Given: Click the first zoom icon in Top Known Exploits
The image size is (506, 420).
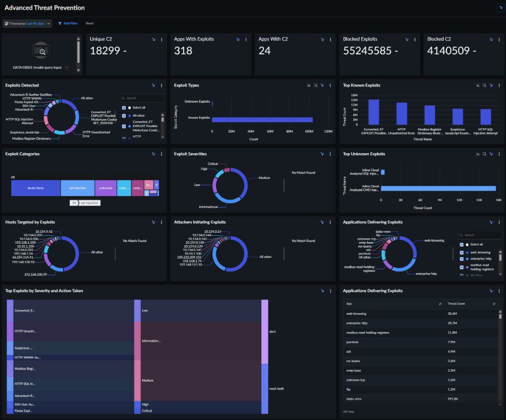Looking at the screenshot, I should [x=478, y=85].
